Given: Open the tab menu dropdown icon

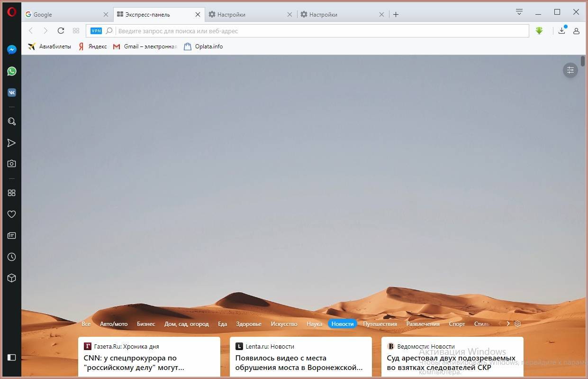Looking at the screenshot, I should pyautogui.click(x=519, y=12).
